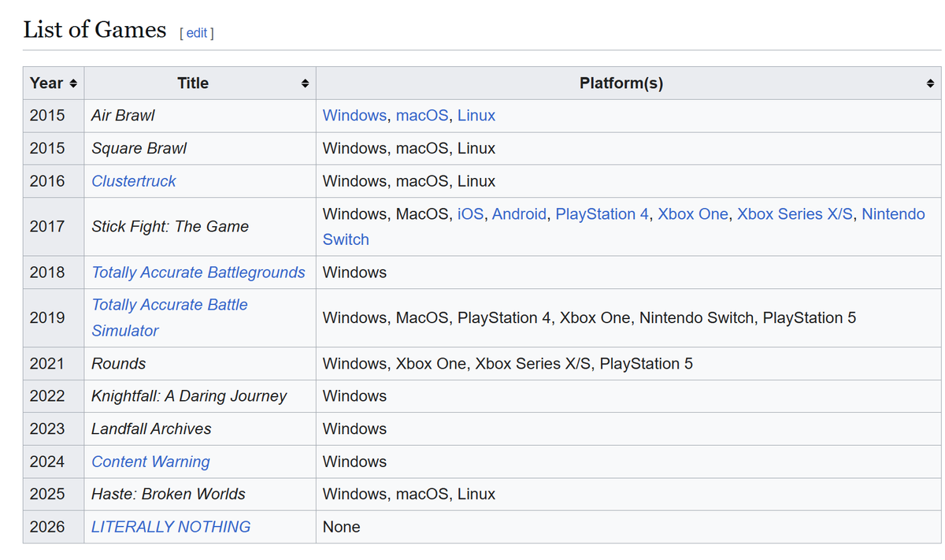Sort table by Year column arrows
This screenshot has width=945, height=560.
(73, 83)
